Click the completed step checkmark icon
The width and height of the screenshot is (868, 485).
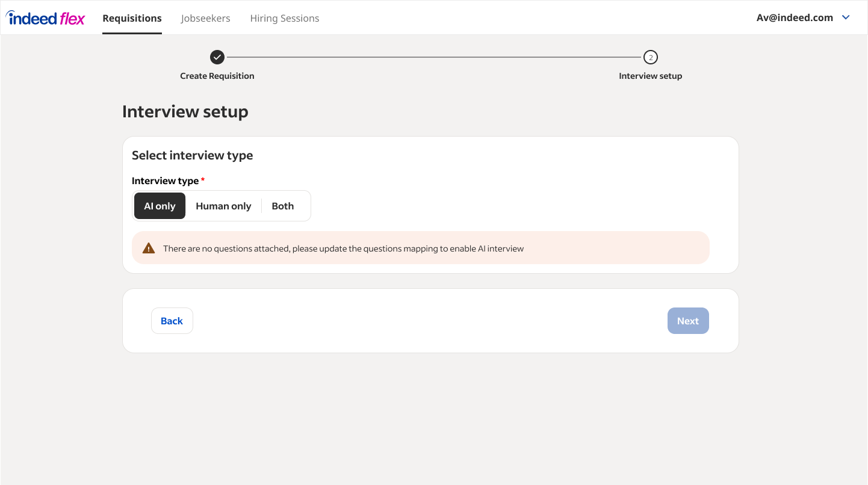pos(217,57)
